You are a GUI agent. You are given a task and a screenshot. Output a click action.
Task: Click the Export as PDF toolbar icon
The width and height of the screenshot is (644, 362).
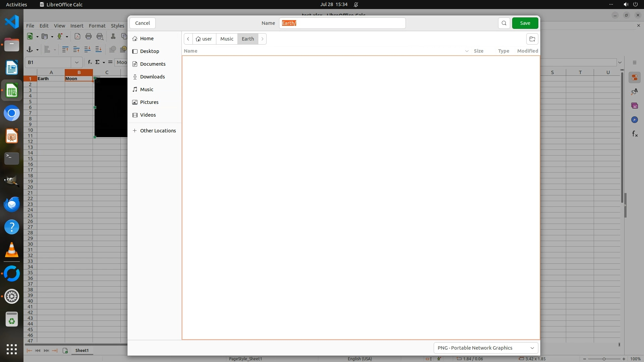[77, 37]
